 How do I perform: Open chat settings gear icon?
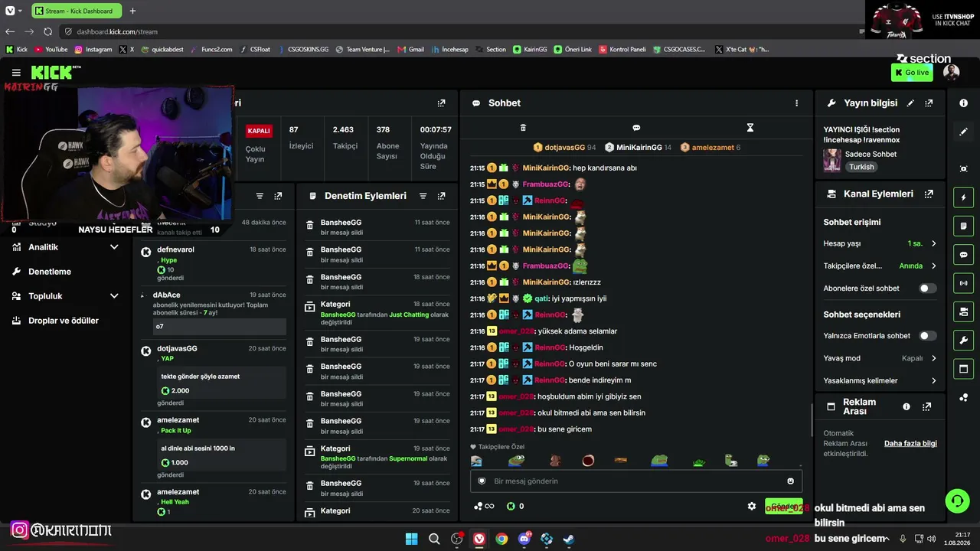752,506
